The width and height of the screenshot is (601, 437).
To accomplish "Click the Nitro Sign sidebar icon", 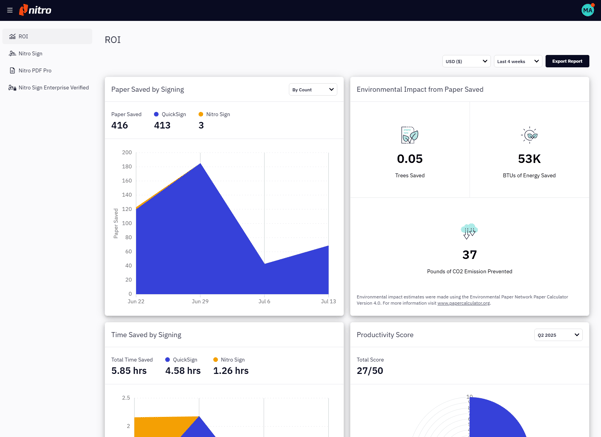I will (x=12, y=53).
